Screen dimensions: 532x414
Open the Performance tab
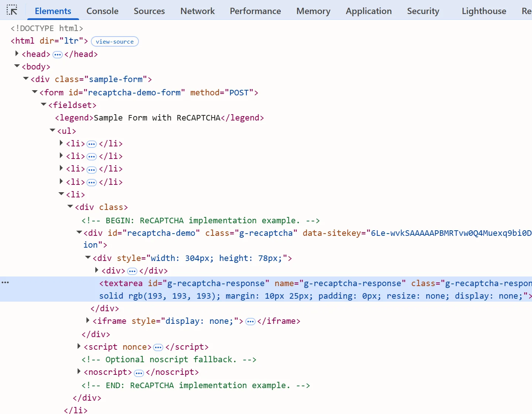click(x=255, y=11)
